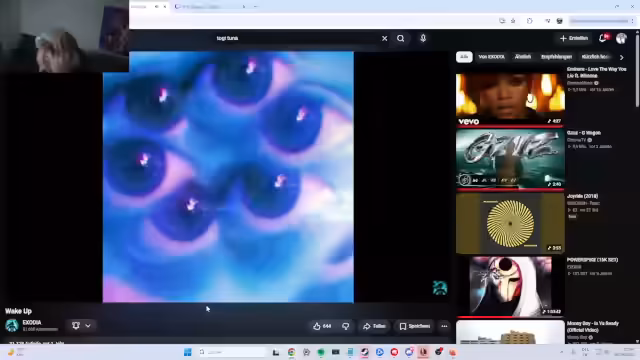Expand the subscription bell dropdown chevron

point(88,326)
